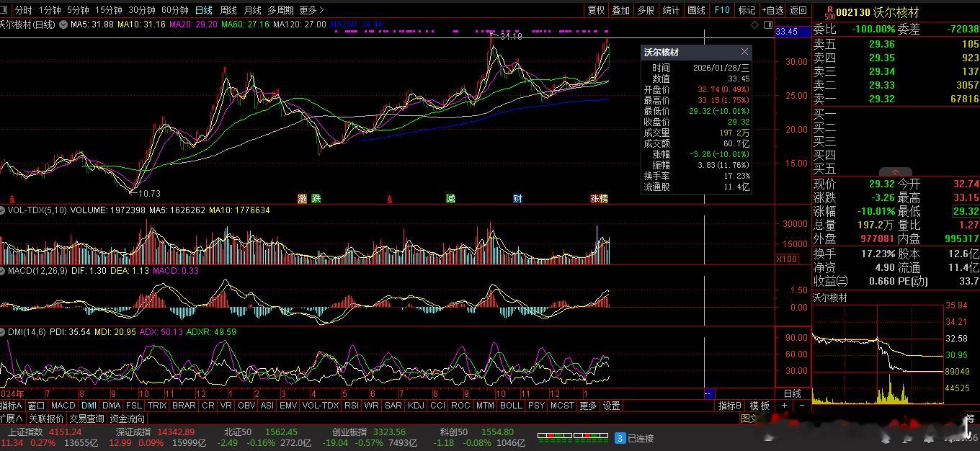Open indicator 设置 settings
The width and height of the screenshot is (980, 451).
coord(611,406)
